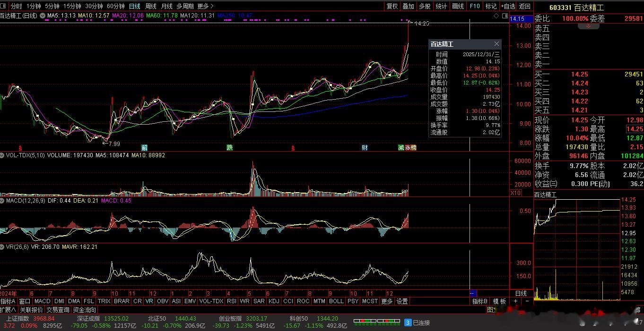Expand the order book with double-chevron arrow
The width and height of the screenshot is (644, 331).
(x=589, y=26)
